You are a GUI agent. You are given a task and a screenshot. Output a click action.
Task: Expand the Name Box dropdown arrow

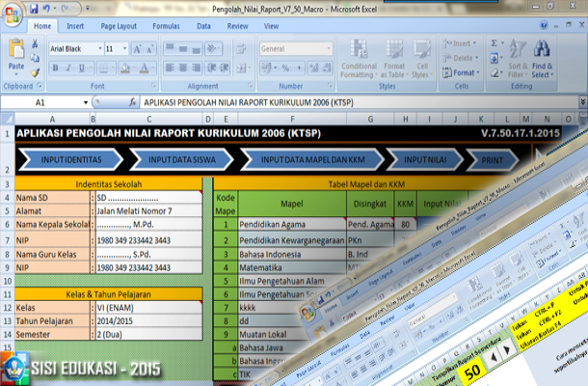(x=86, y=102)
